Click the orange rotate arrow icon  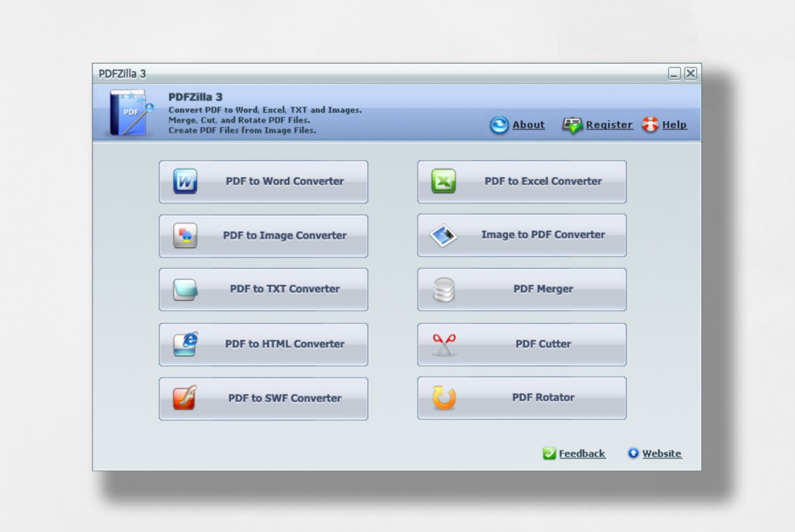(444, 398)
